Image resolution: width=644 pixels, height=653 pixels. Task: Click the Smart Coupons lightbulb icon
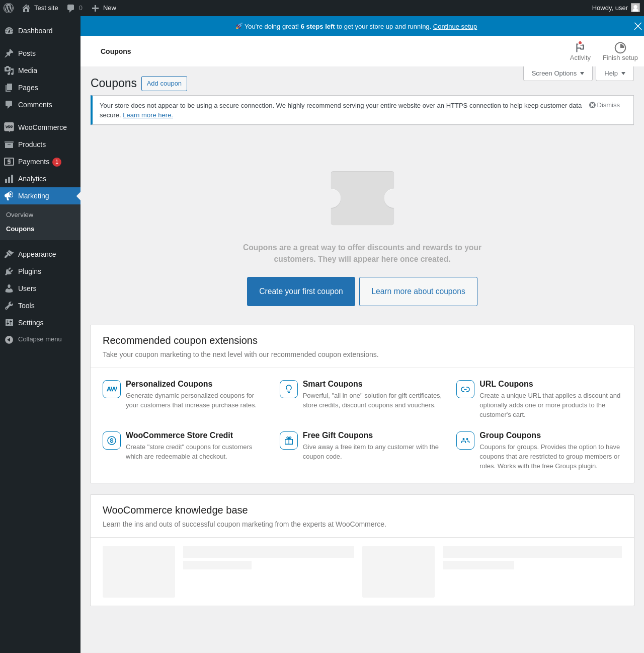[289, 389]
